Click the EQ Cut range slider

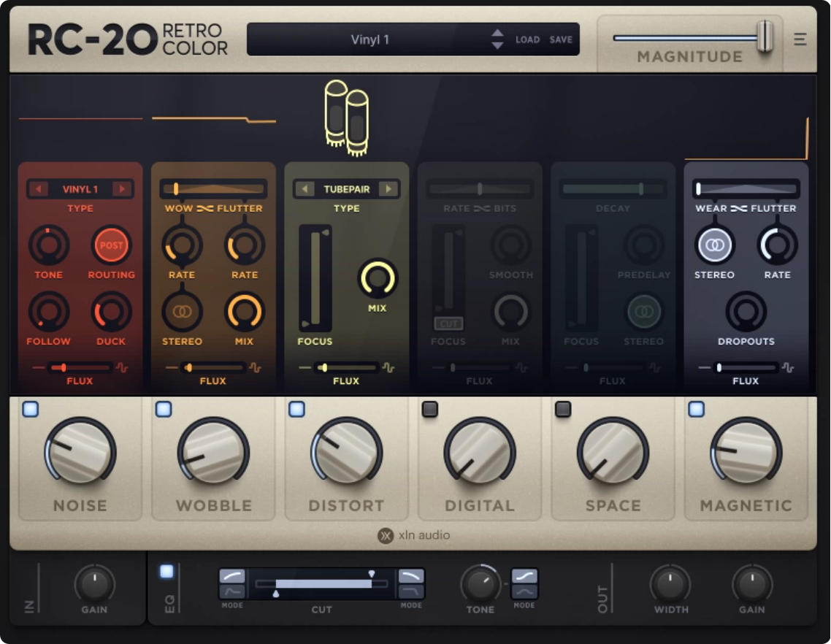(322, 583)
